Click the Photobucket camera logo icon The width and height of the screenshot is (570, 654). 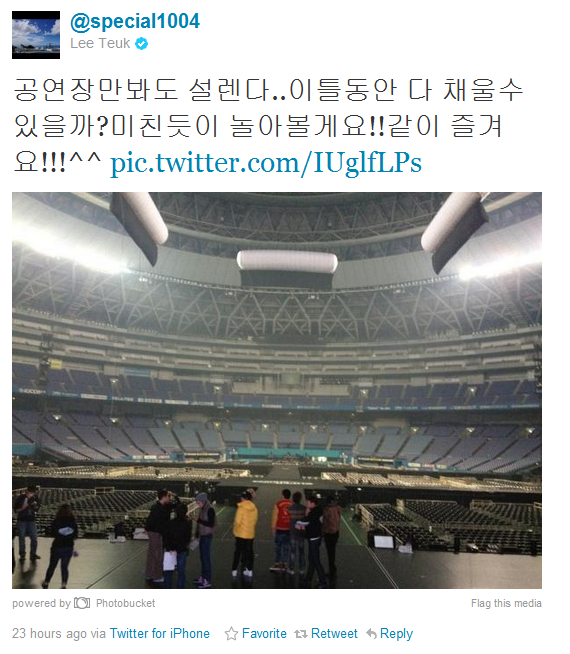pyautogui.click(x=82, y=603)
